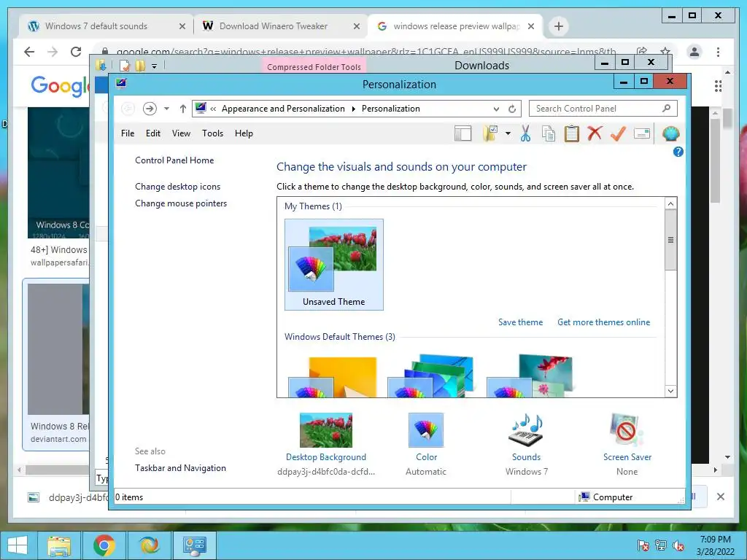
Task: Open the Sounds settings icon
Action: [526, 430]
